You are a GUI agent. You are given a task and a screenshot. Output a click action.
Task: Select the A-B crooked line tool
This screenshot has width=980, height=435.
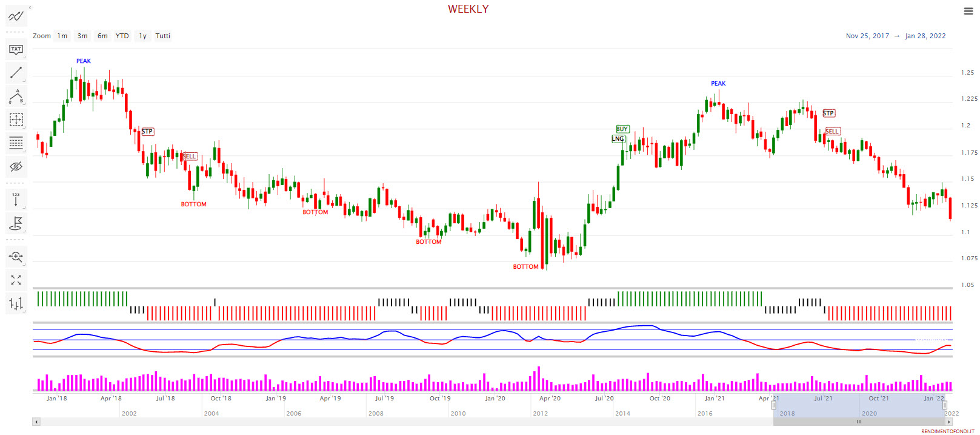click(16, 96)
